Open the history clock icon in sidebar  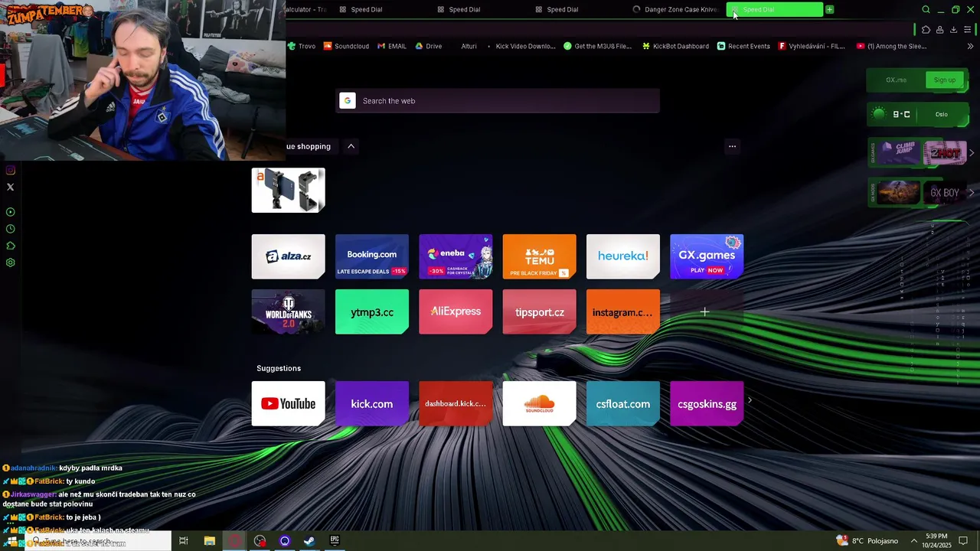pyautogui.click(x=10, y=229)
